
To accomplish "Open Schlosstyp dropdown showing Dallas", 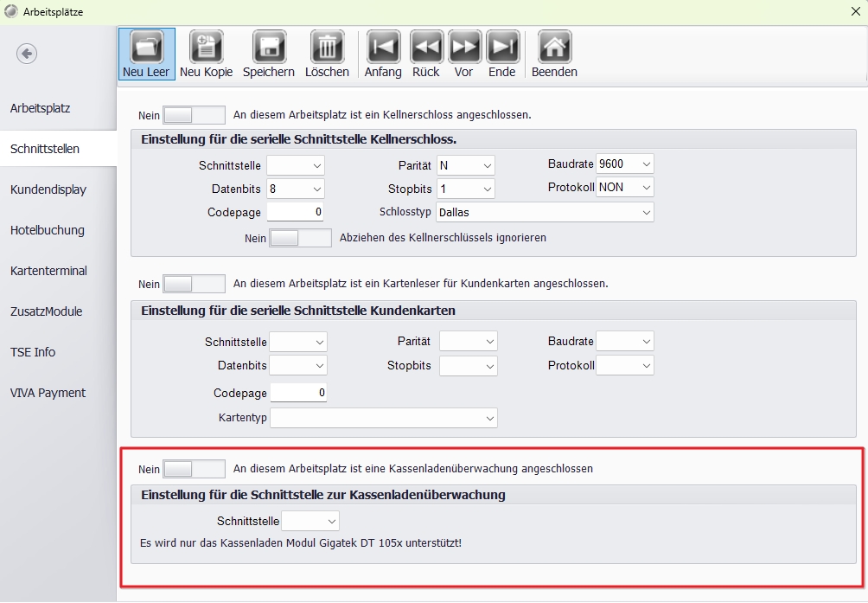I will pyautogui.click(x=545, y=212).
